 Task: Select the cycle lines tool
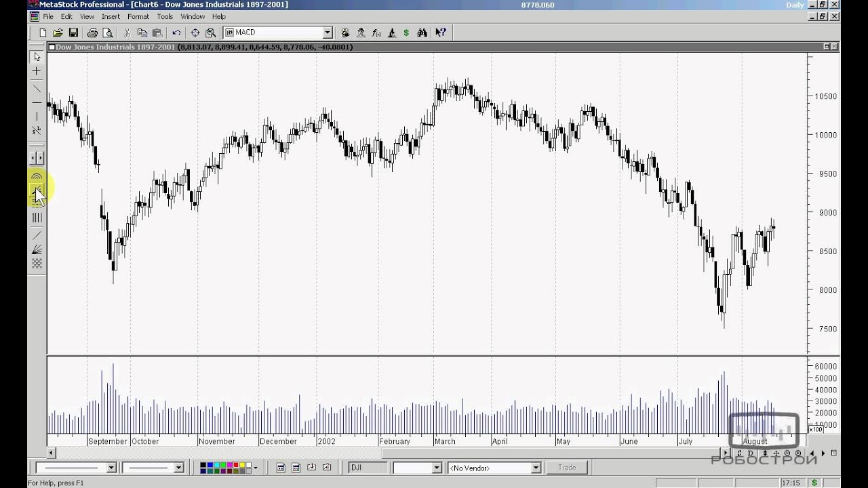(37, 218)
